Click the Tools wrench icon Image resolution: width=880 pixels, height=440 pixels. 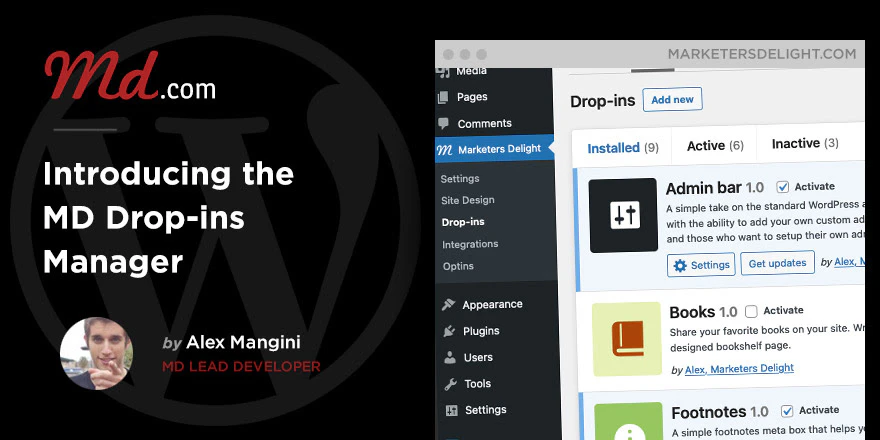pos(451,384)
